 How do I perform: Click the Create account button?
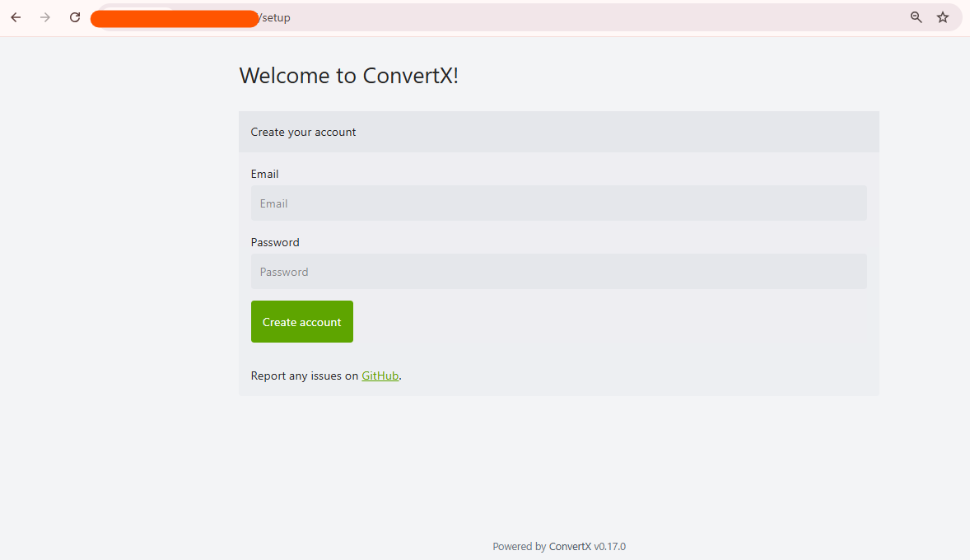tap(302, 322)
